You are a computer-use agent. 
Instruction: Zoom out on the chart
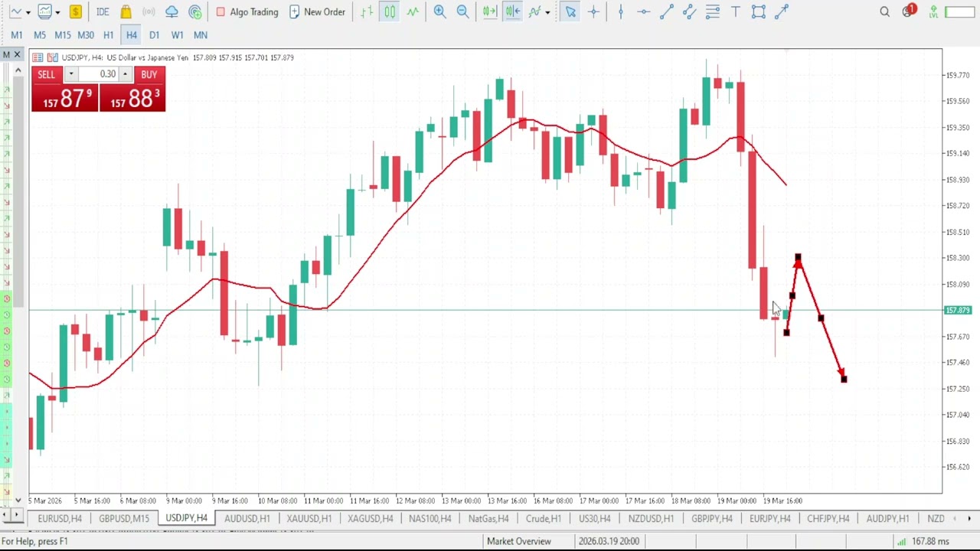[462, 11]
